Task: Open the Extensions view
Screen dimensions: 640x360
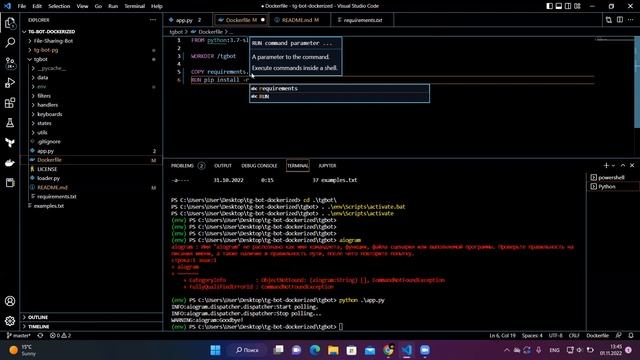Action: (10, 102)
